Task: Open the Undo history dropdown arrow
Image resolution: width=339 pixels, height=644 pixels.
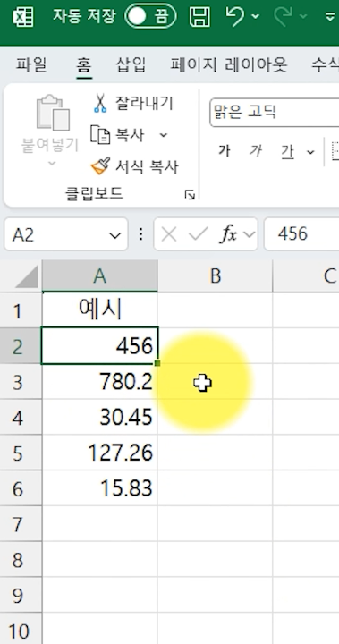Action: pos(255,17)
